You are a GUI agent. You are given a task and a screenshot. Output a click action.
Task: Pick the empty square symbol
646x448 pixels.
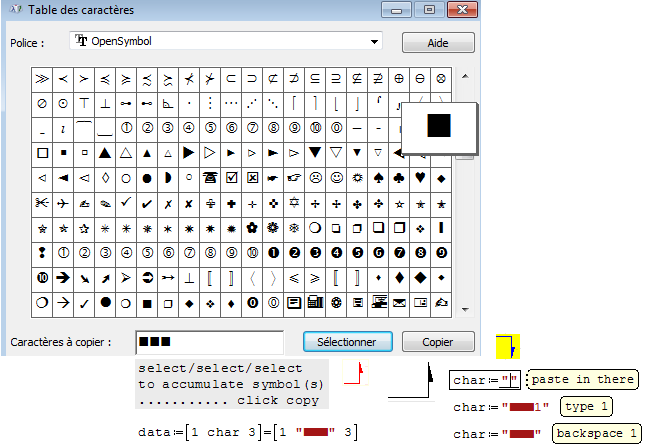(x=42, y=153)
